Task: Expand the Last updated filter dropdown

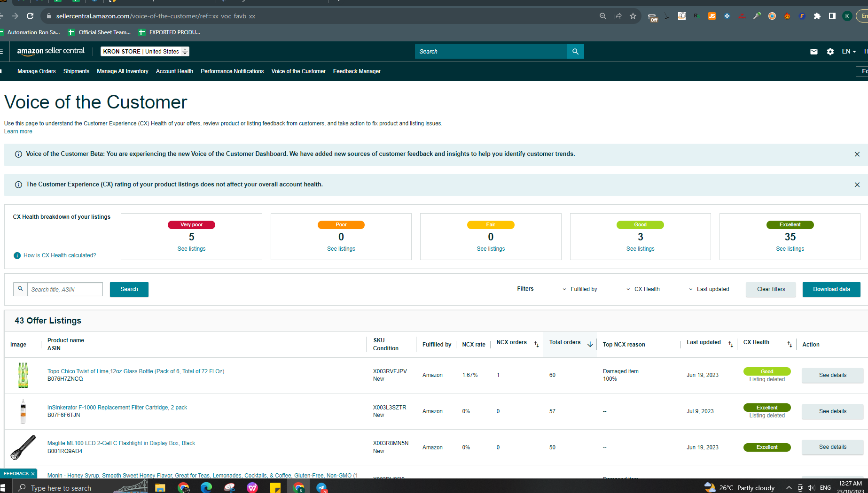Action: pos(709,289)
